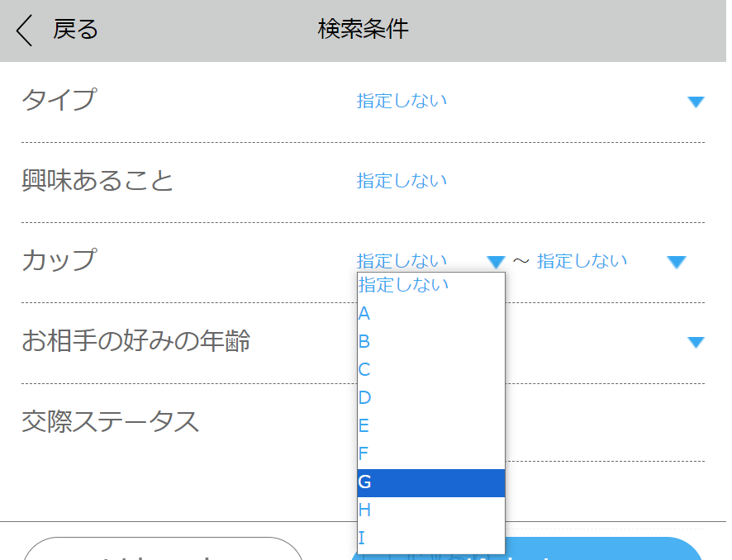Pick option F from the cup list
Viewport: 732px width, 560px height.
(364, 454)
